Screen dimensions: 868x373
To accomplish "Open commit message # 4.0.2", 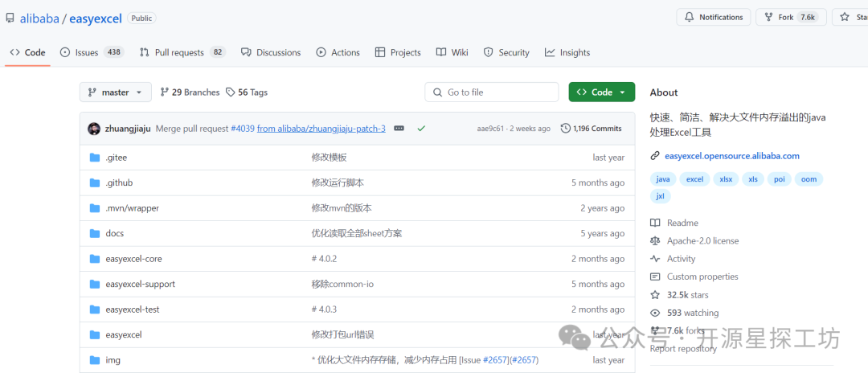I will (x=325, y=259).
